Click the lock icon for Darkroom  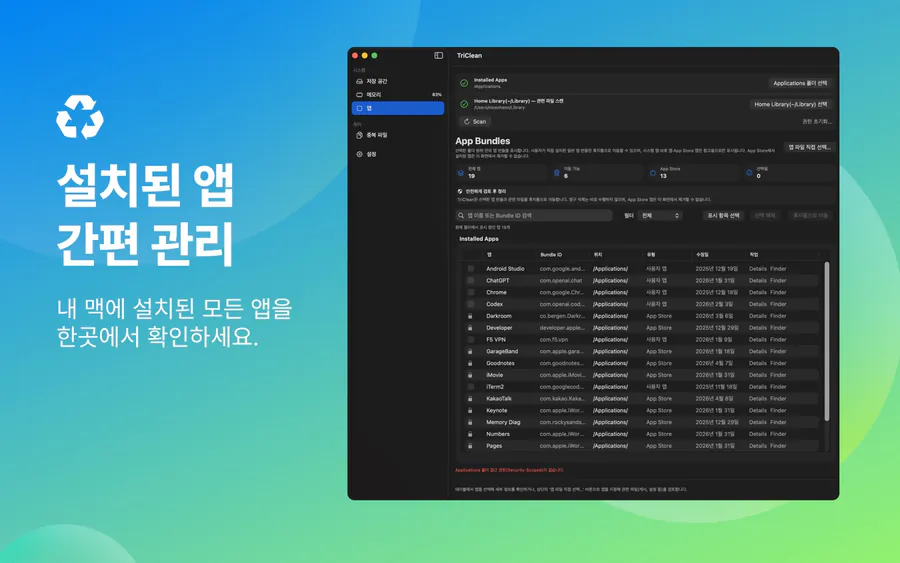pyautogui.click(x=470, y=316)
